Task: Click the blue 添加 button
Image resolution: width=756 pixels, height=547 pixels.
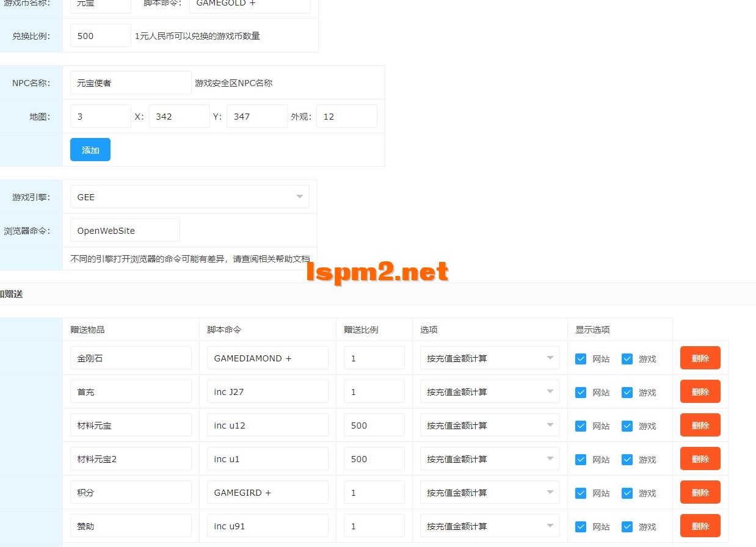Action: [90, 150]
